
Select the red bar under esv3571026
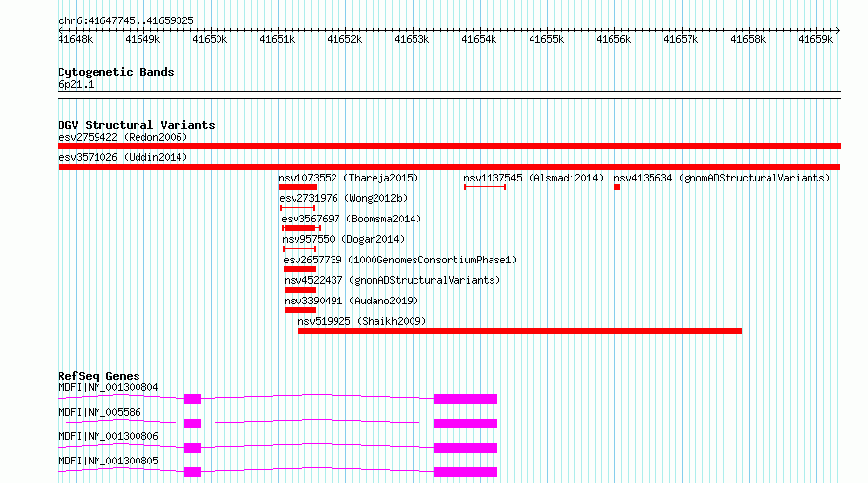(x=449, y=167)
